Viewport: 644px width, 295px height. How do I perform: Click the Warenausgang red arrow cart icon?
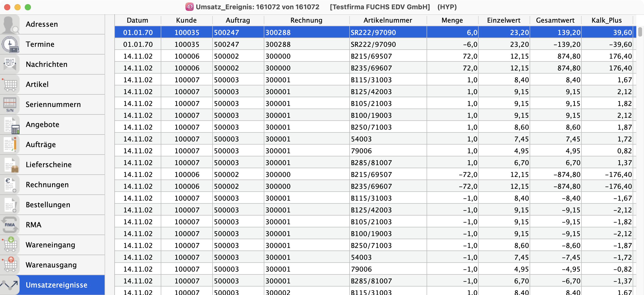10,265
